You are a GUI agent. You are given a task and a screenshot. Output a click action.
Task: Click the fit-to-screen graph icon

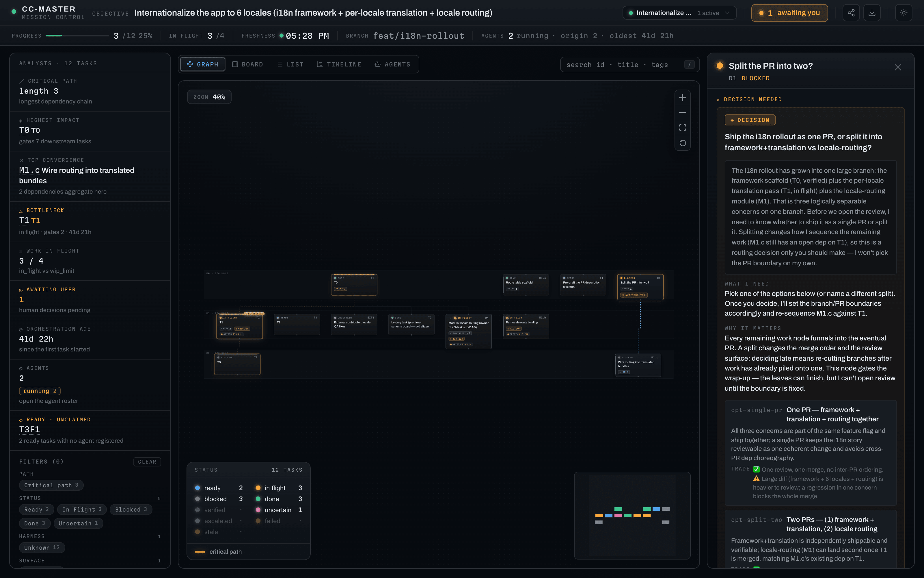(x=682, y=127)
